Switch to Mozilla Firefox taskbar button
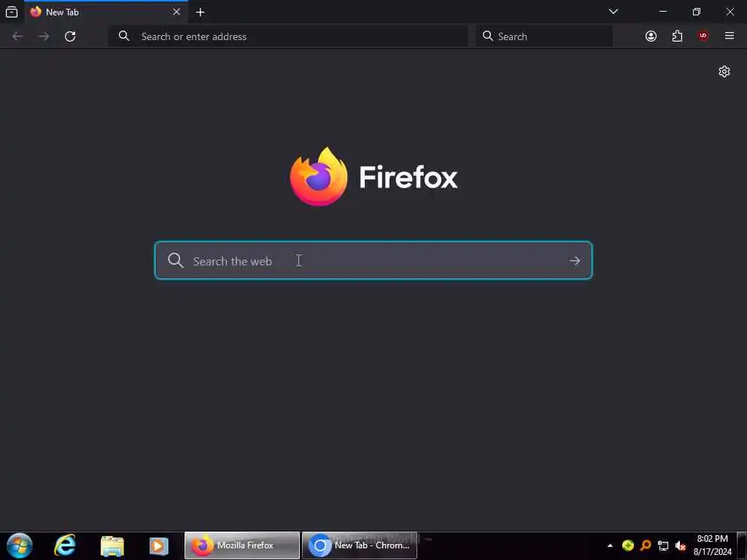 click(x=242, y=545)
